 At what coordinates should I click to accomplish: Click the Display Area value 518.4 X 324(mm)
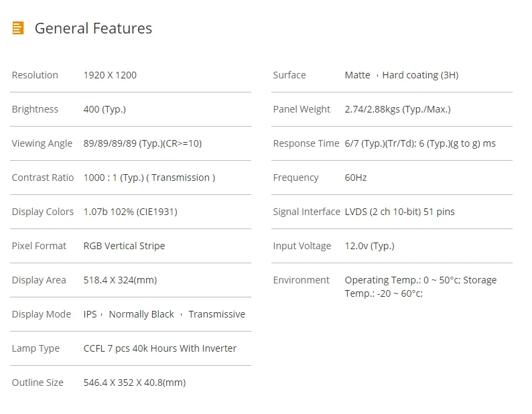click(120, 280)
